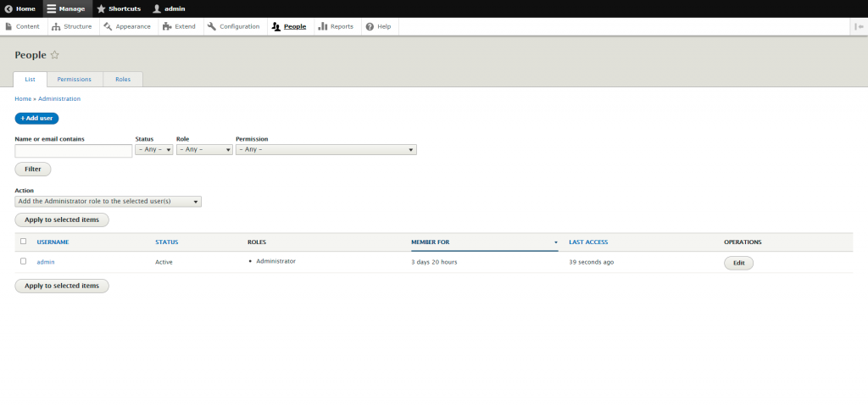868x406 pixels.
Task: Click the Appearance paintbrush icon
Action: pyautogui.click(x=108, y=26)
